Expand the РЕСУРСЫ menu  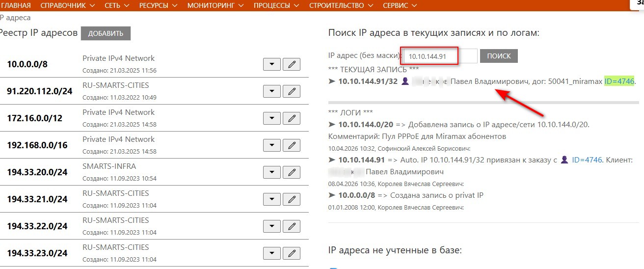pyautogui.click(x=159, y=5)
